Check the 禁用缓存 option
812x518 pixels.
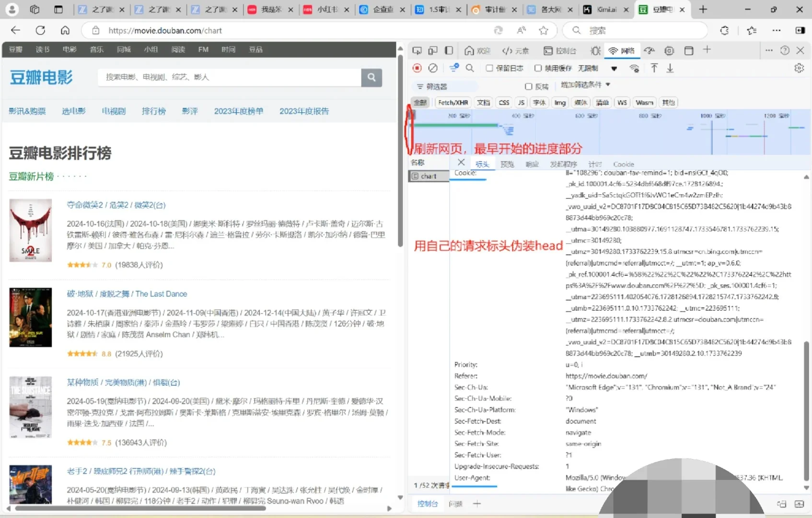pyautogui.click(x=538, y=68)
